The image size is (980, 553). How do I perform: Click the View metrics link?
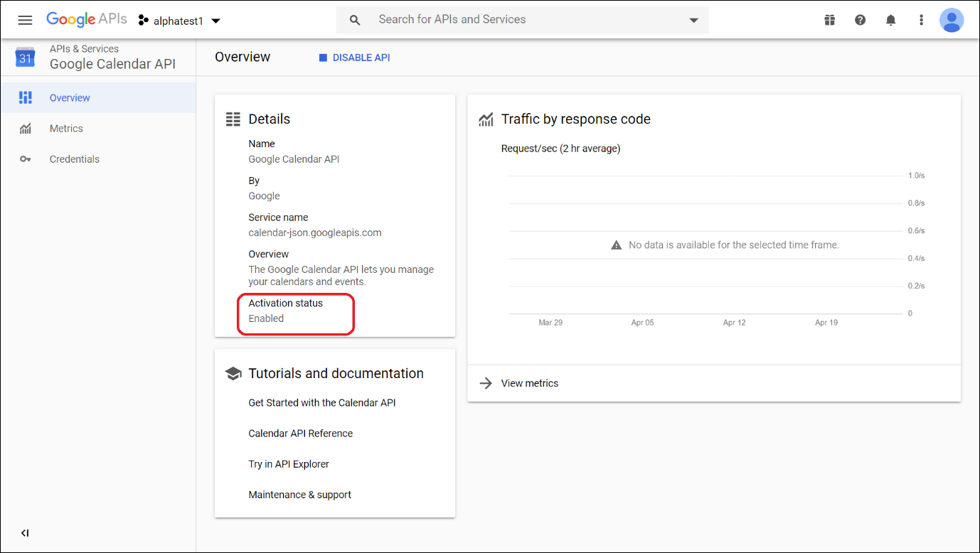click(x=529, y=383)
